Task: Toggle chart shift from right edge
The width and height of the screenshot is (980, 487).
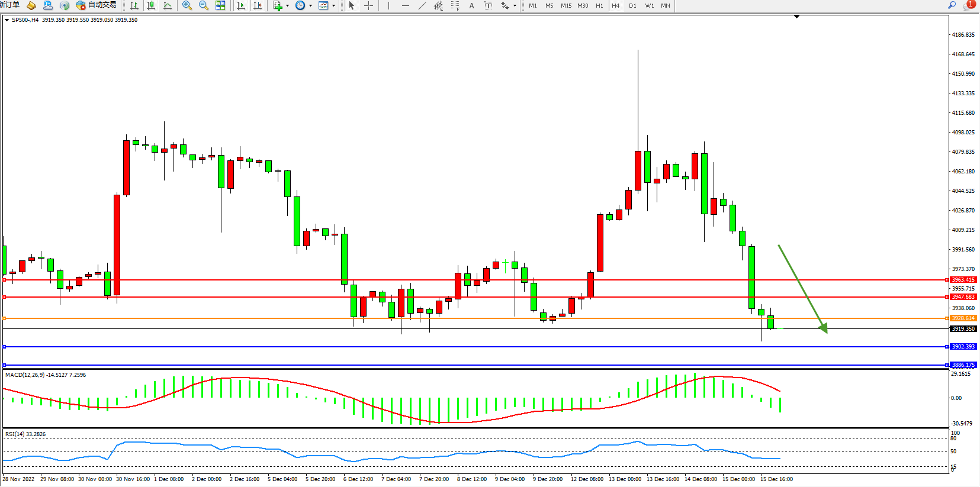Action: click(258, 5)
